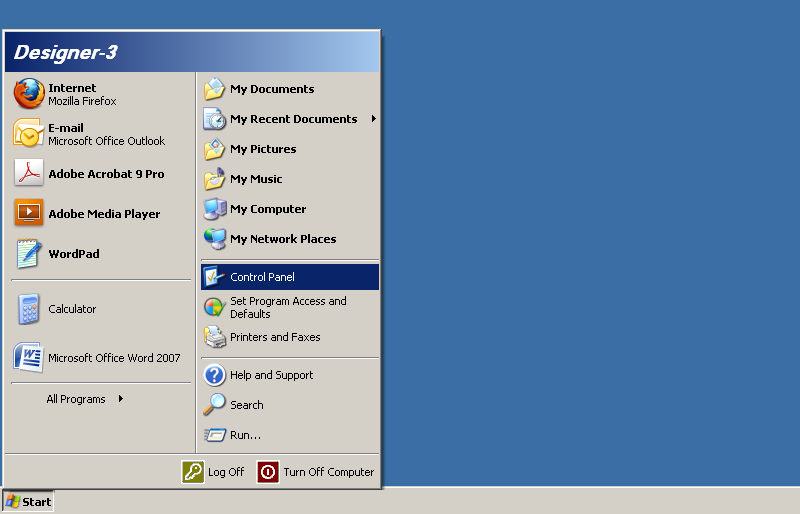This screenshot has height=514, width=800.
Task: Click the Turn Off Computer power icon
Action: [268, 472]
